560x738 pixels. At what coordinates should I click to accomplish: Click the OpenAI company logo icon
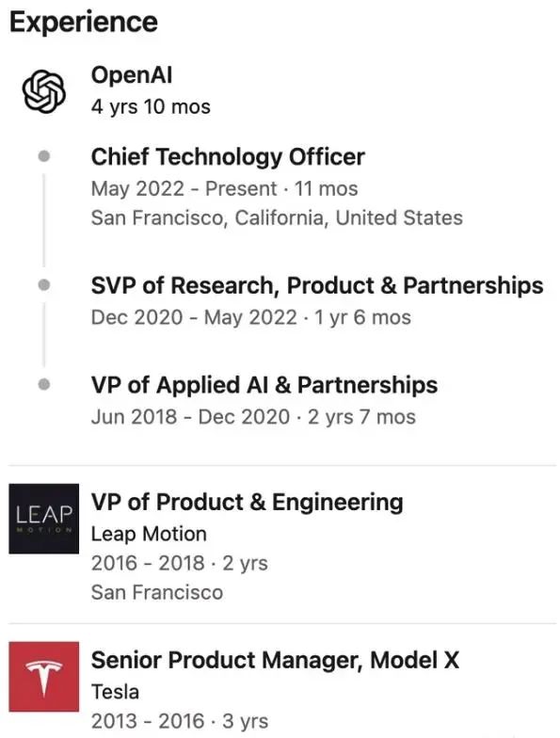click(43, 91)
